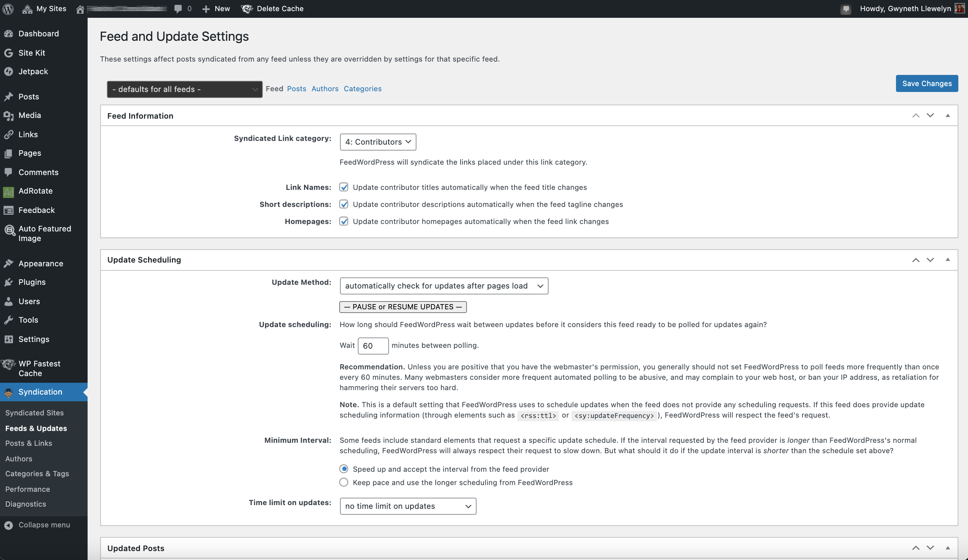The width and height of the screenshot is (968, 560).
Task: Click the Posts pushpin icon
Action: coord(9,97)
